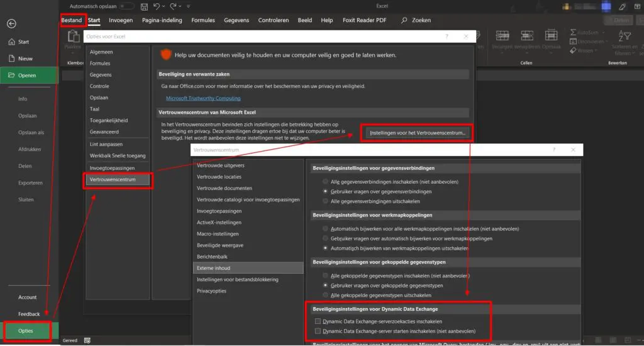
Task: Check Dynamic Data Exchange-server starten inschakelen
Action: click(x=318, y=330)
